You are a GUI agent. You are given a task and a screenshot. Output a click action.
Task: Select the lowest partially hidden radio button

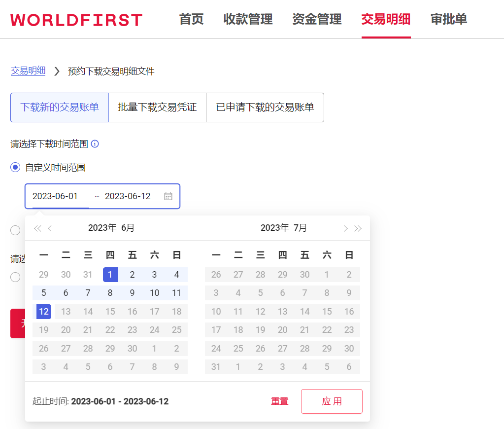(15, 277)
